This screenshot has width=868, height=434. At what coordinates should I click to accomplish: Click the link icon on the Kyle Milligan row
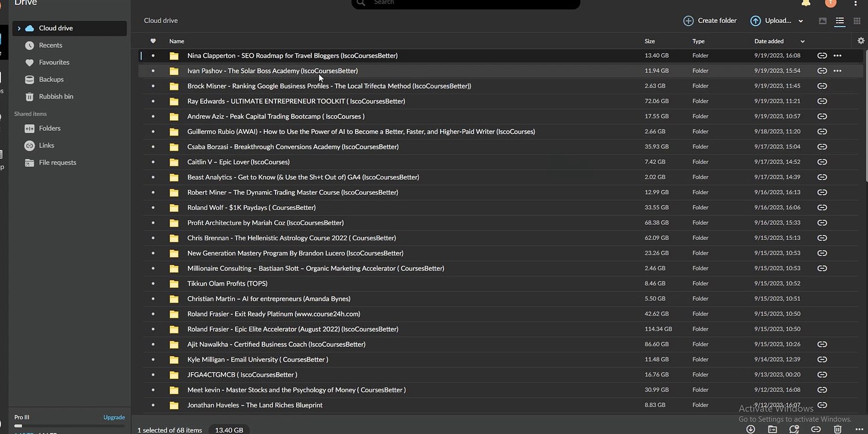822,359
